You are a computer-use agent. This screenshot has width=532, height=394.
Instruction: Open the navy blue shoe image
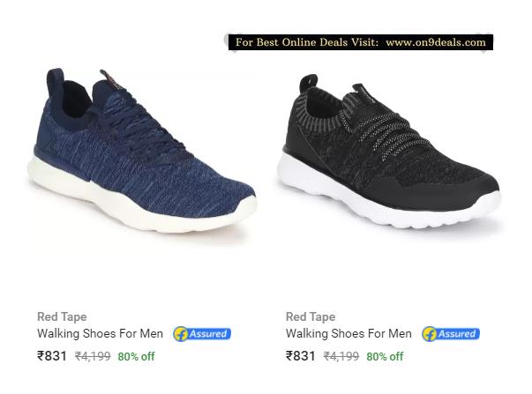(x=142, y=151)
